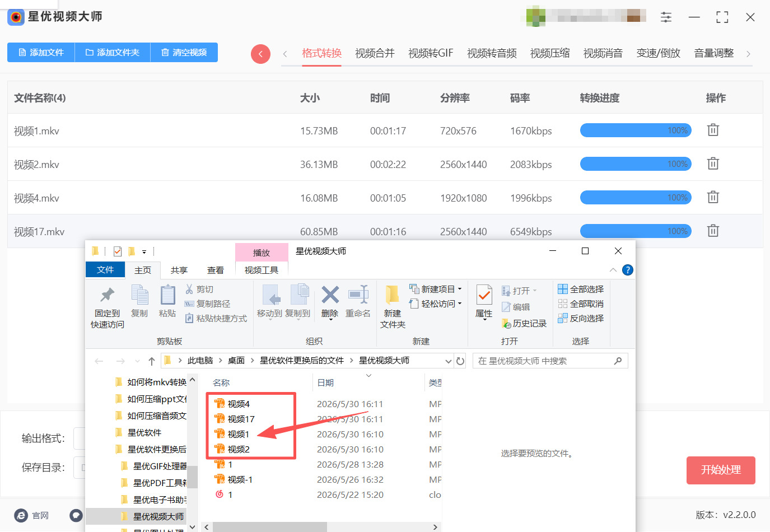Click the 新建文件夹 folder icon

(393, 295)
